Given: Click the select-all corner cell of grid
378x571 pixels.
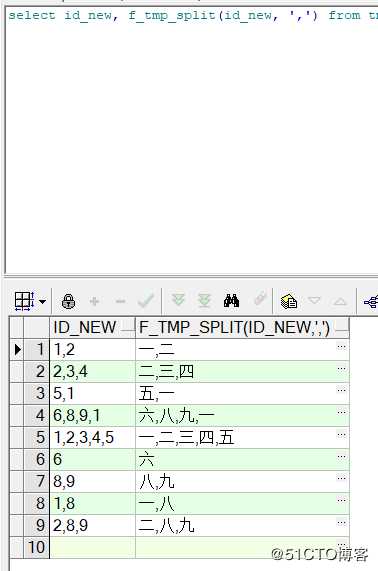Looking at the screenshot, I should pos(17,328).
